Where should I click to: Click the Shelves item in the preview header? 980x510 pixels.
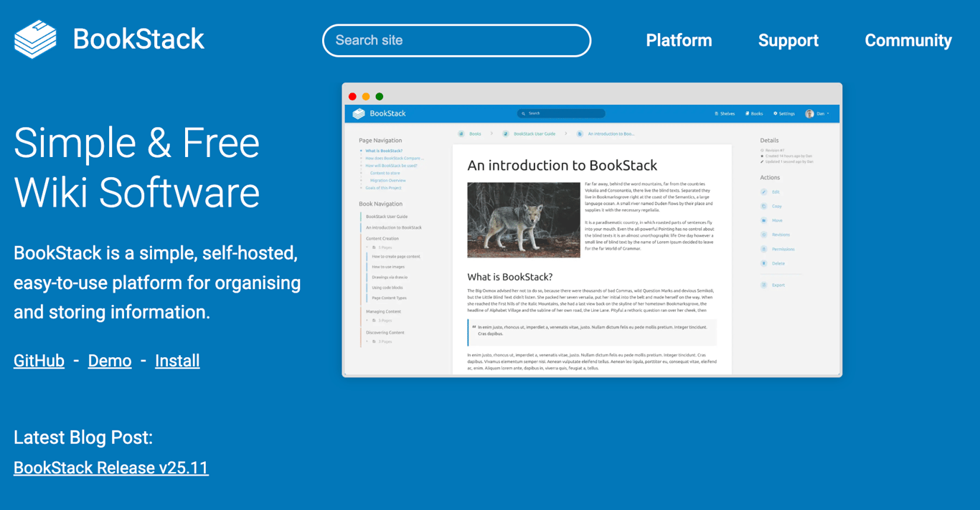point(725,113)
